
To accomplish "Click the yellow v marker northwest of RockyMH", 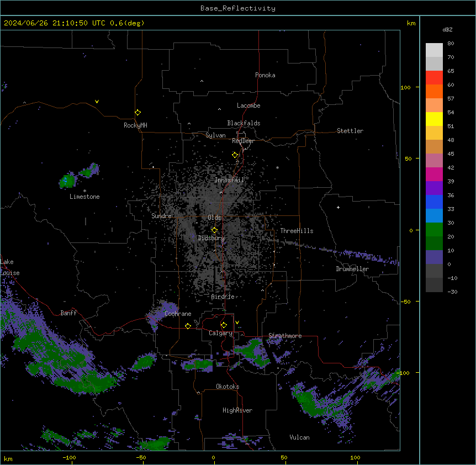I will pyautogui.click(x=97, y=102).
